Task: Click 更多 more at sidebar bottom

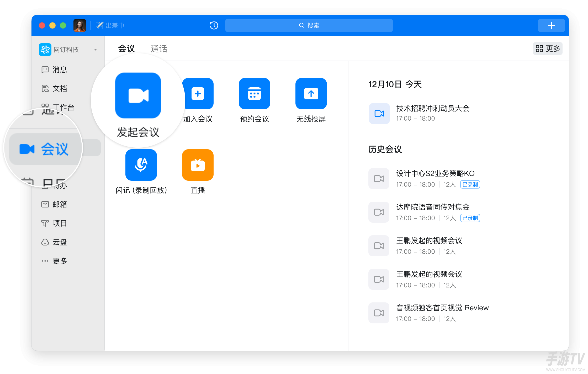Action: click(54, 261)
